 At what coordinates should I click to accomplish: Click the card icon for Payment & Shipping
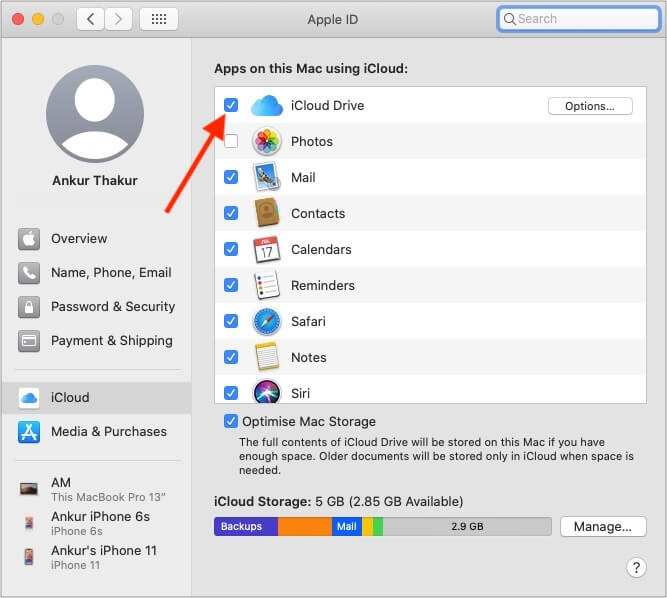29,341
